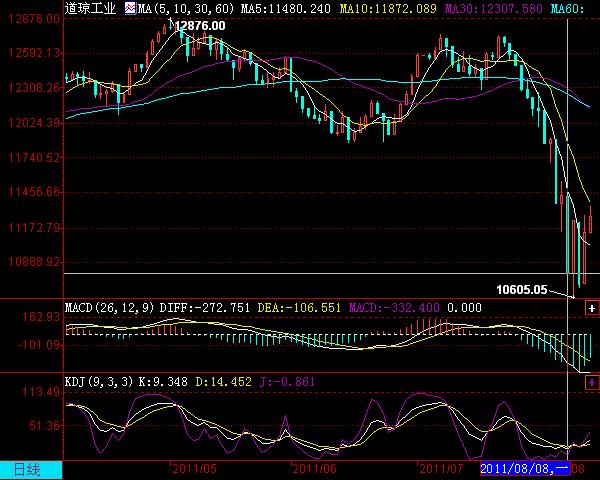Click the 12024.39 price axis label
This screenshot has height=480, width=600.
[34, 123]
